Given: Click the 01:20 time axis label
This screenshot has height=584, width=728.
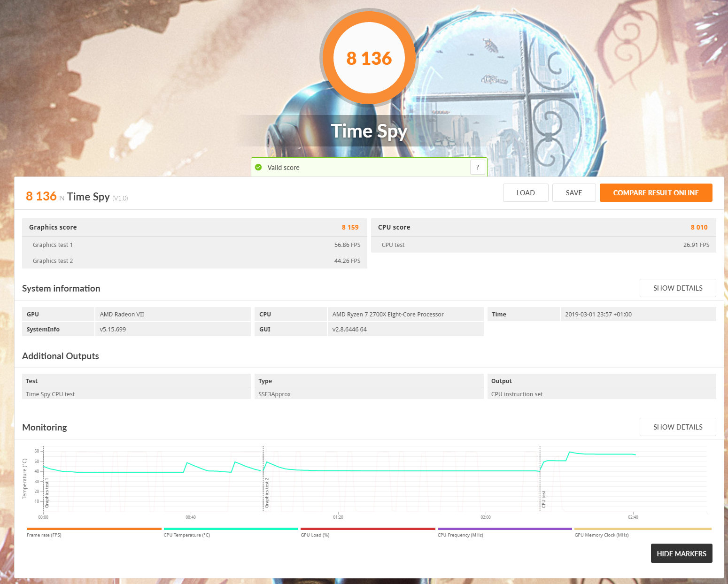Looking at the screenshot, I should click(x=338, y=517).
